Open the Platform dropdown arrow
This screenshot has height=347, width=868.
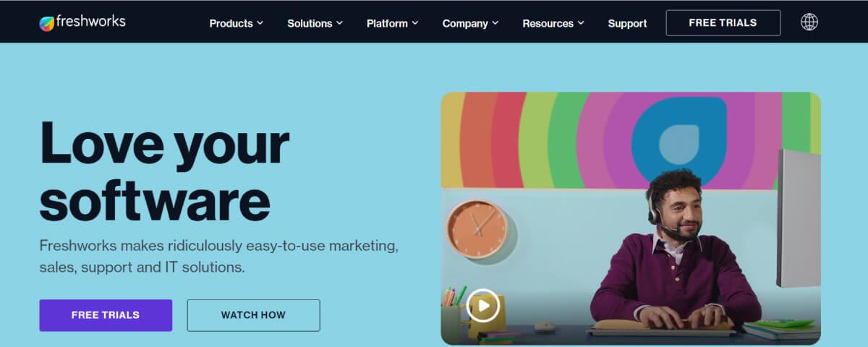[415, 23]
